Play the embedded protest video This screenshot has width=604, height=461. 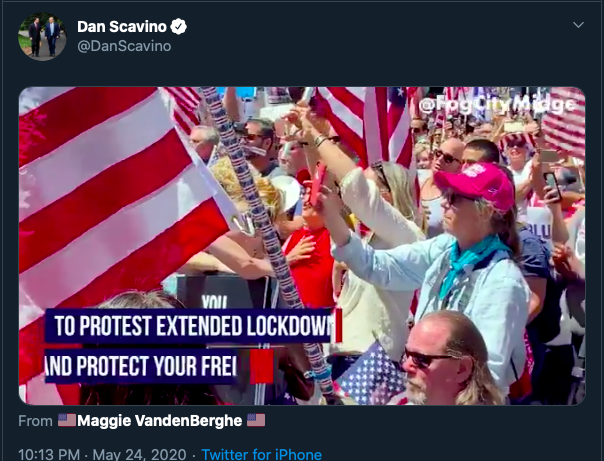302,246
